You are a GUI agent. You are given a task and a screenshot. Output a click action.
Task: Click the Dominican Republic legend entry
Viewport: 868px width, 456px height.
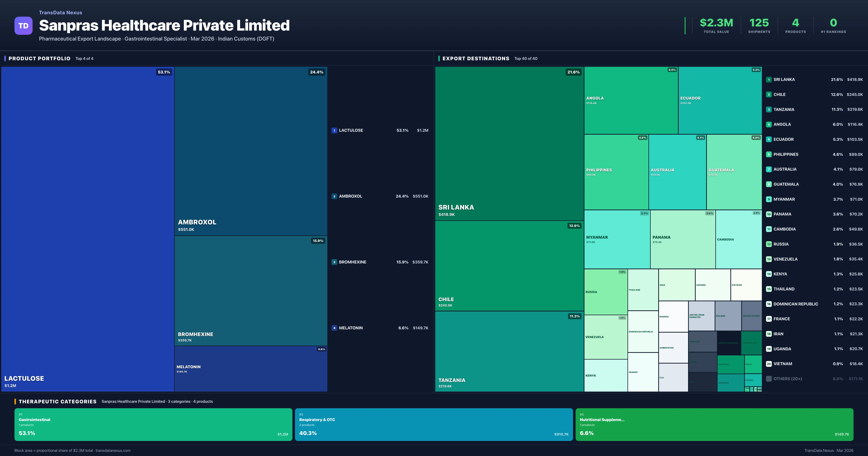coord(795,304)
